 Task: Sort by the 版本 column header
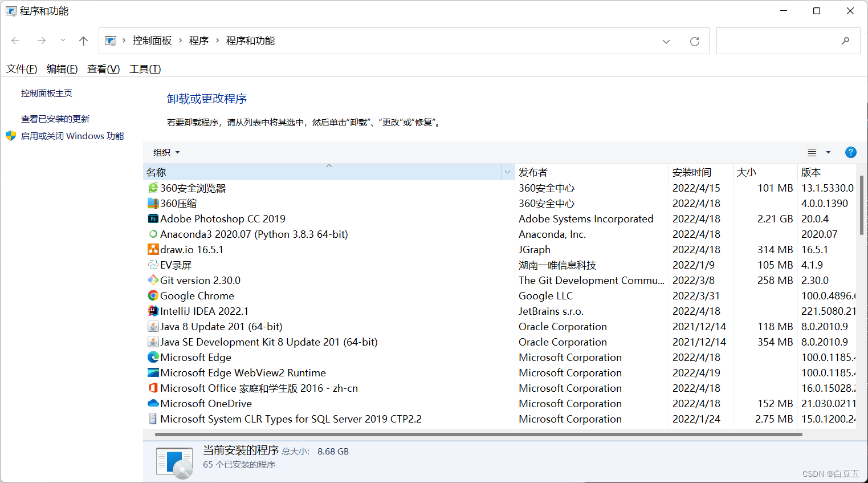826,172
